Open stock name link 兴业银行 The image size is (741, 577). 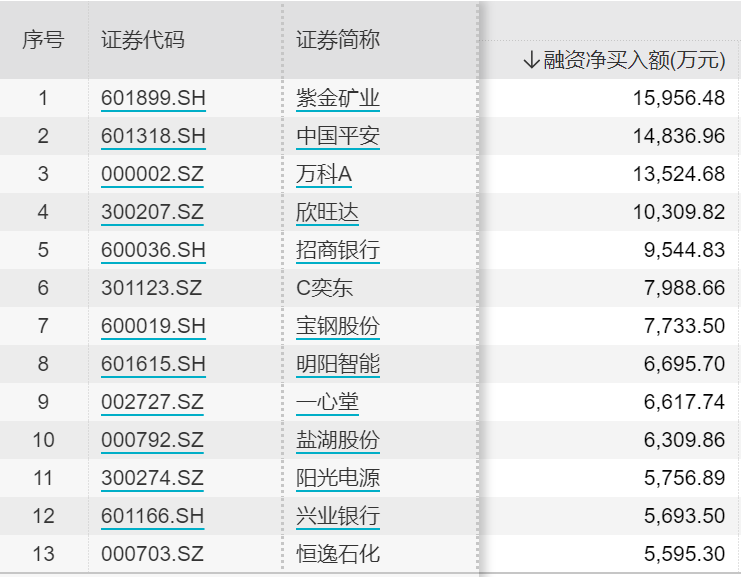pos(338,516)
